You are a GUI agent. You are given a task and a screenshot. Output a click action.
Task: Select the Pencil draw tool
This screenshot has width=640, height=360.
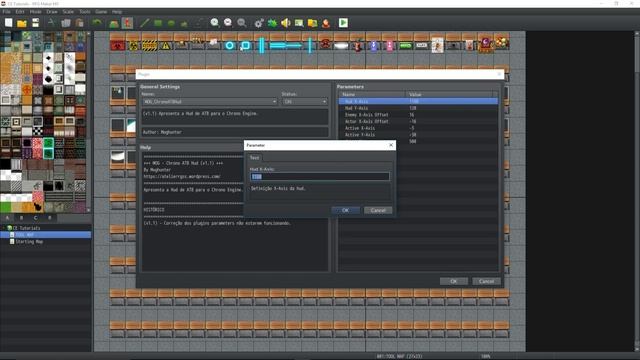(x=144, y=23)
